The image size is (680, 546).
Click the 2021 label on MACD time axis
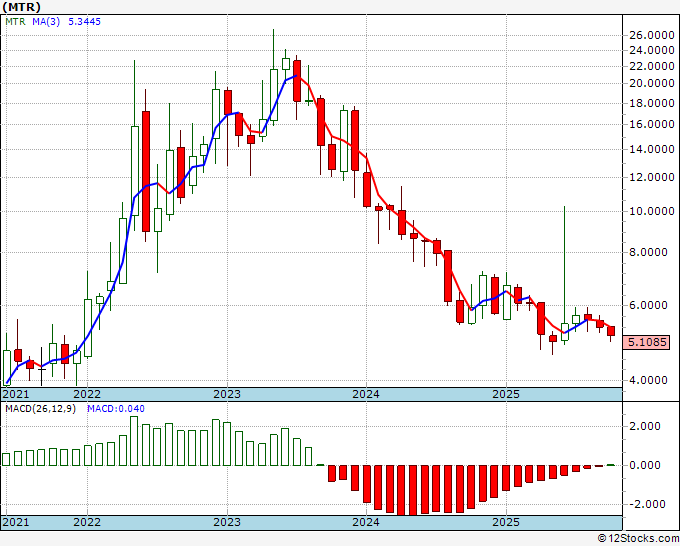point(16,522)
